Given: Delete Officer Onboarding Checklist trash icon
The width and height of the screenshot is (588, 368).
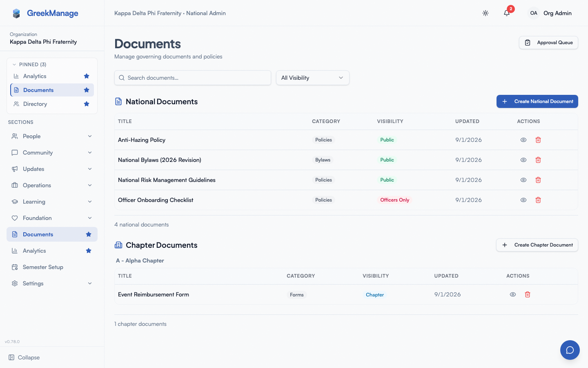Looking at the screenshot, I should [538, 200].
